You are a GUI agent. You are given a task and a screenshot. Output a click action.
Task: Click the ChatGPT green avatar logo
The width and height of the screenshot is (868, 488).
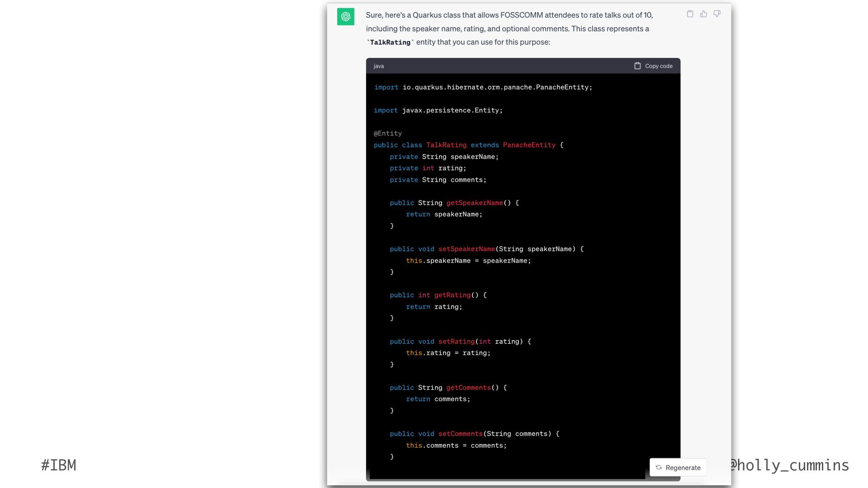(x=346, y=17)
